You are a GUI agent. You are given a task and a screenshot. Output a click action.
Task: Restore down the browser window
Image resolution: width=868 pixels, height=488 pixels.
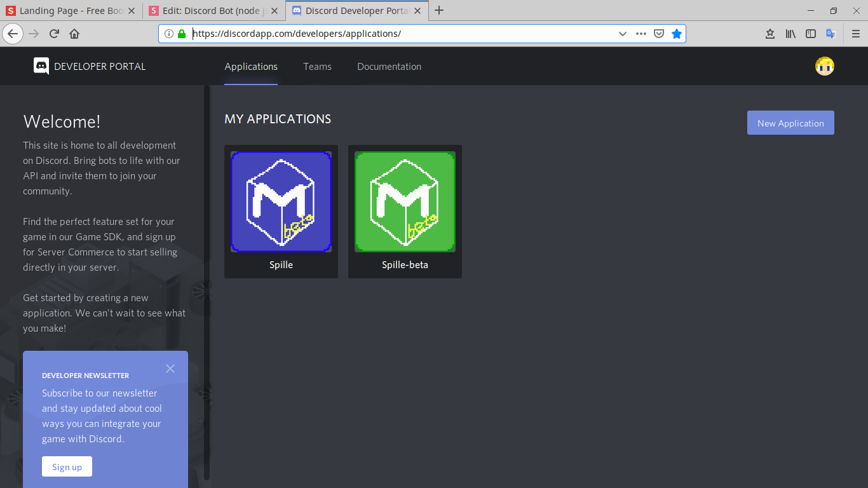point(834,10)
